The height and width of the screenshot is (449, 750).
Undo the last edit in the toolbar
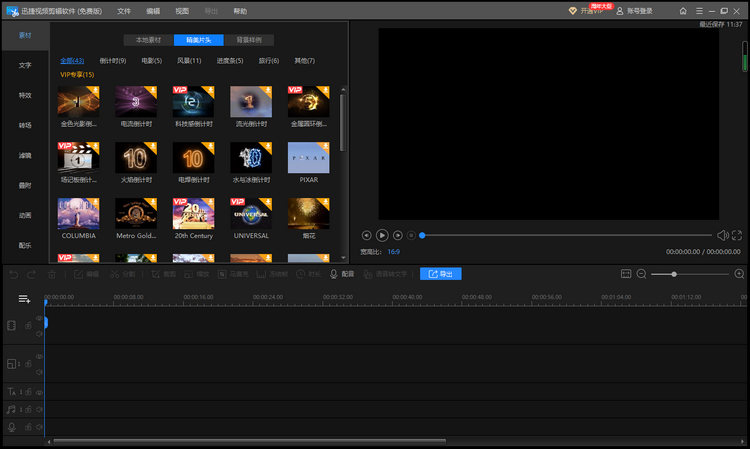click(x=14, y=274)
